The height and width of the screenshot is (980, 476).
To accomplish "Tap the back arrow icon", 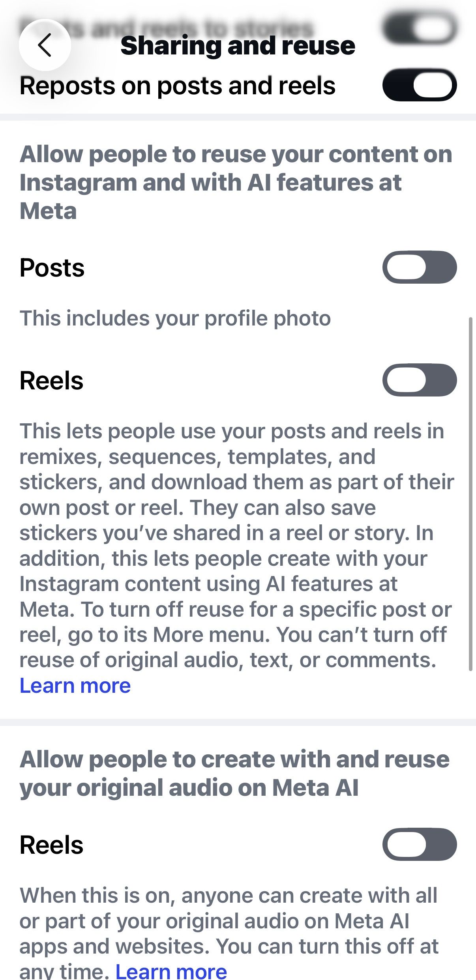I will (x=45, y=45).
